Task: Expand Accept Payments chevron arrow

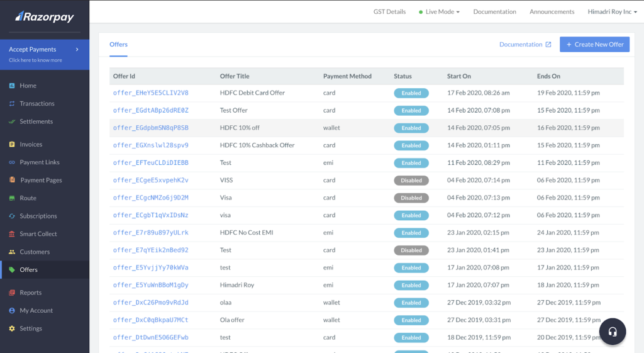Action: (x=77, y=49)
